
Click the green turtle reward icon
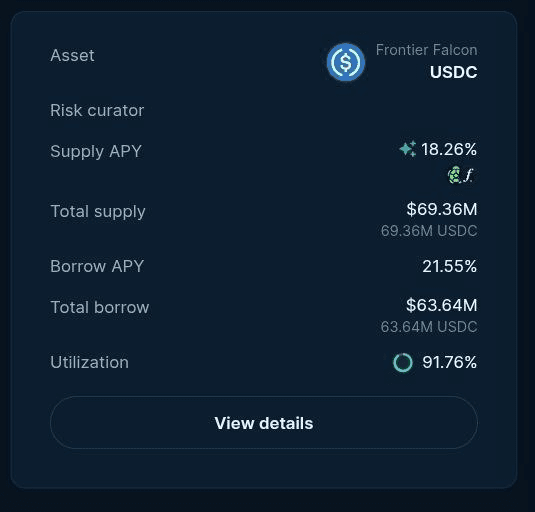[454, 175]
